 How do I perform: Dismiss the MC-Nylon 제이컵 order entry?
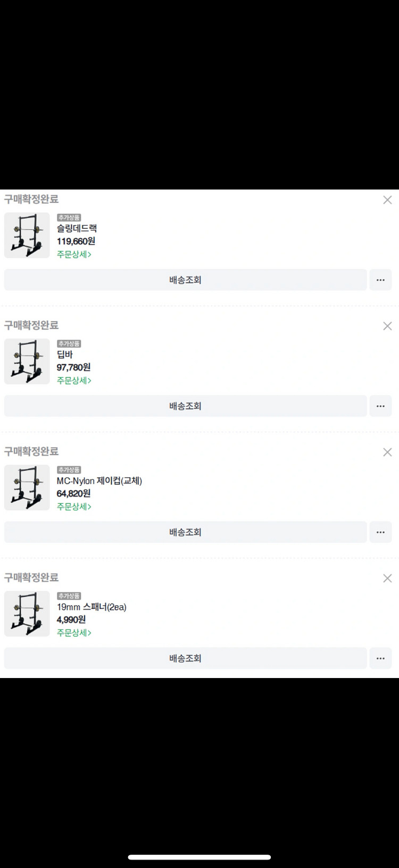point(387,452)
